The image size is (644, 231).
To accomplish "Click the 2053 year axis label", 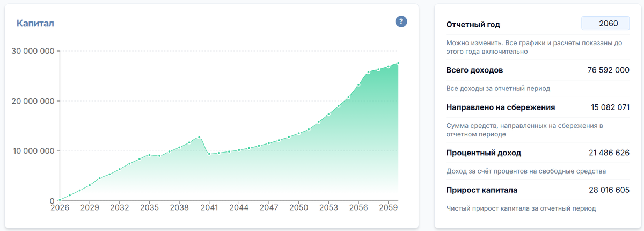I will 329,208.
